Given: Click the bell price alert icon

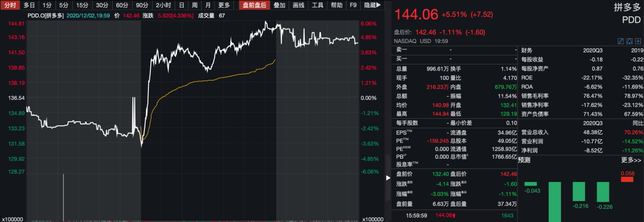Looking at the screenshot, I should coord(630,41).
